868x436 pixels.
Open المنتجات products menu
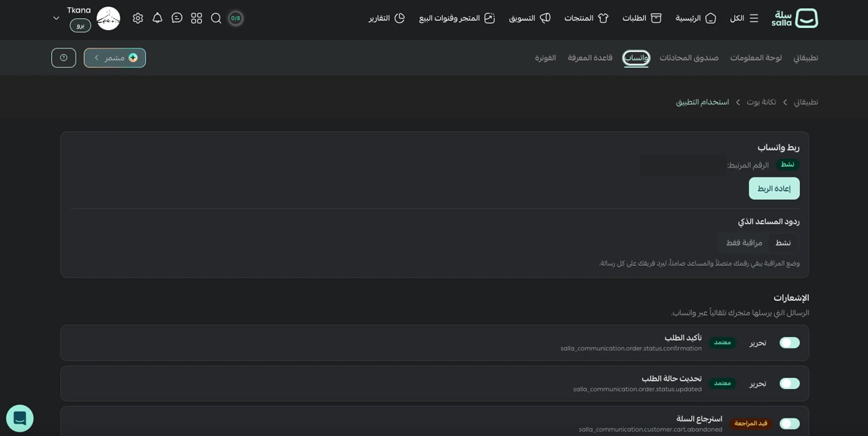pyautogui.click(x=586, y=18)
